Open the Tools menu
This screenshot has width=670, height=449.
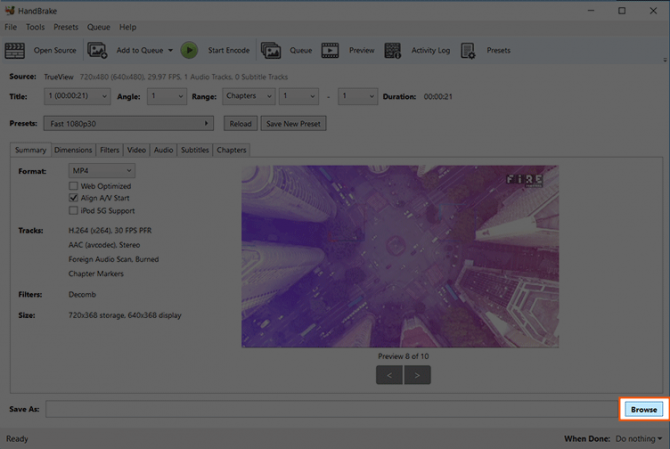pyautogui.click(x=35, y=27)
